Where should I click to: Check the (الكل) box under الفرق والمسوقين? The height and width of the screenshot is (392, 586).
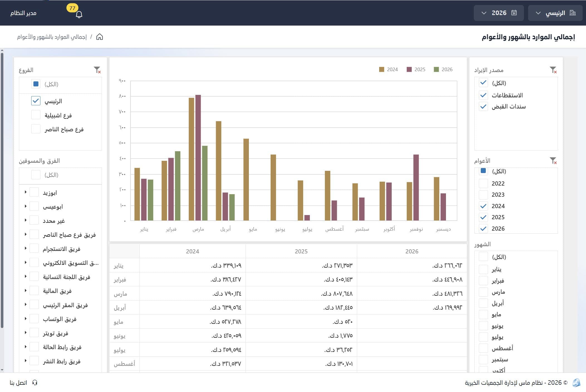coord(36,175)
